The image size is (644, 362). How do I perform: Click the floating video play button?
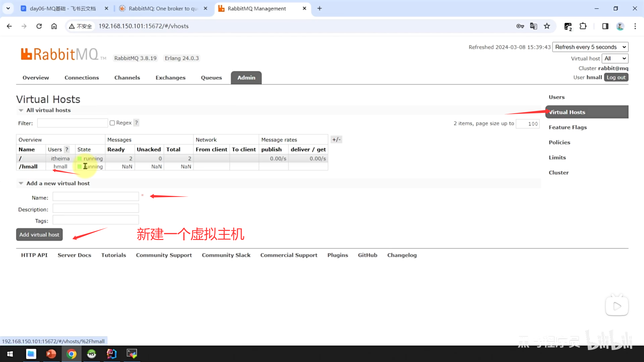616,306
